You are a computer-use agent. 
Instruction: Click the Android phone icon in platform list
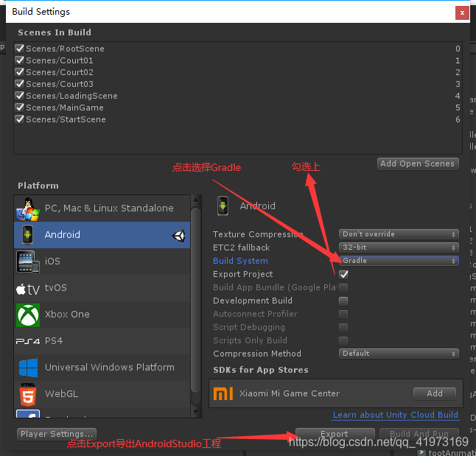(27, 235)
